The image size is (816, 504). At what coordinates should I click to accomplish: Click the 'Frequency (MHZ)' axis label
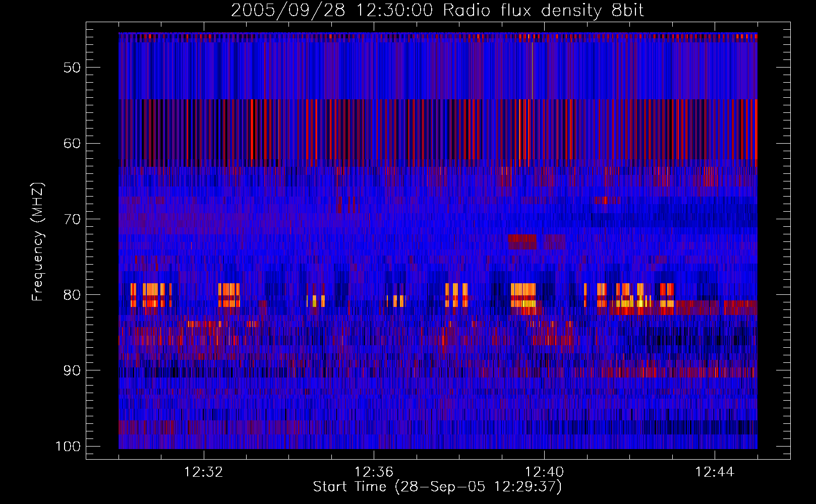point(38,242)
